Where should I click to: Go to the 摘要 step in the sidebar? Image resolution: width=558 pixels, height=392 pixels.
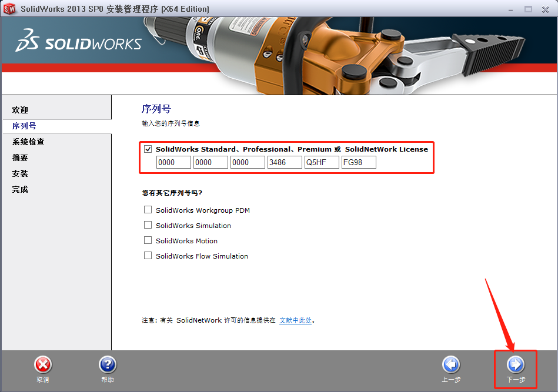tap(20, 158)
